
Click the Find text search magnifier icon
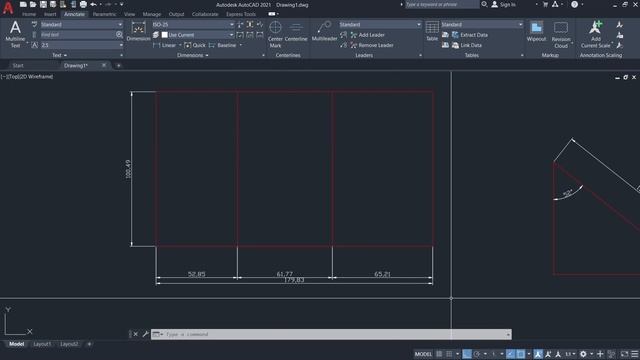click(x=119, y=35)
